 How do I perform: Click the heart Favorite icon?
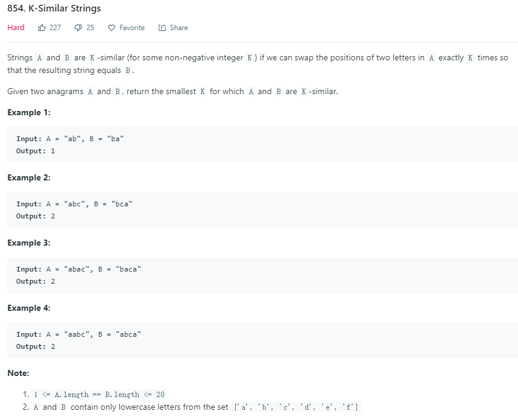tap(112, 28)
